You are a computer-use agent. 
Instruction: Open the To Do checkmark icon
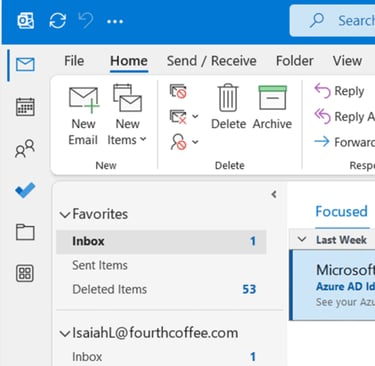coord(25,190)
